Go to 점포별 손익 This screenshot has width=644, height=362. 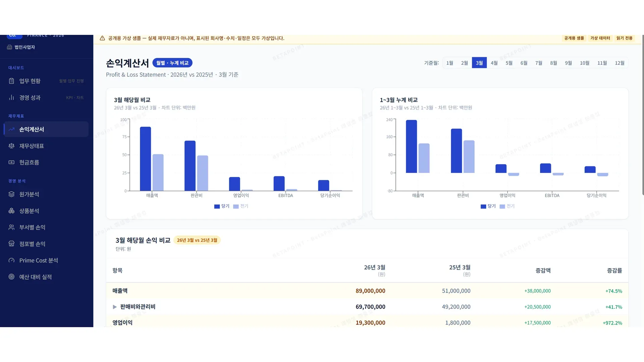click(x=46, y=244)
